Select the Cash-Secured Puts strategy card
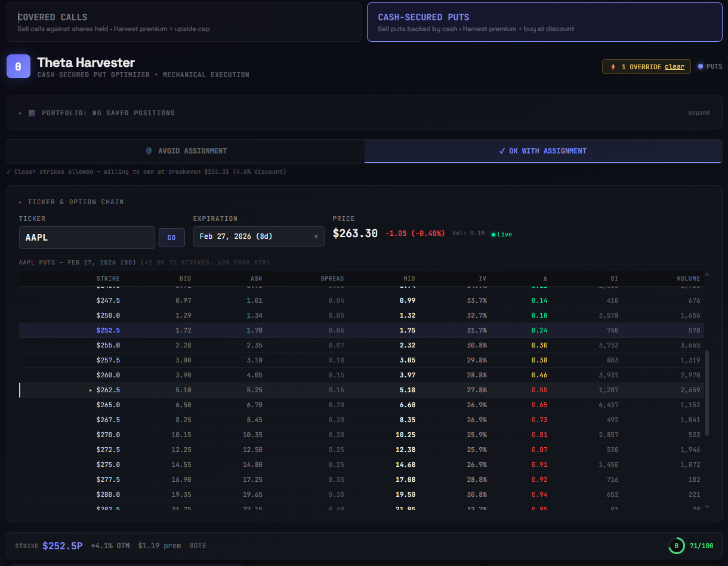 coord(544,21)
